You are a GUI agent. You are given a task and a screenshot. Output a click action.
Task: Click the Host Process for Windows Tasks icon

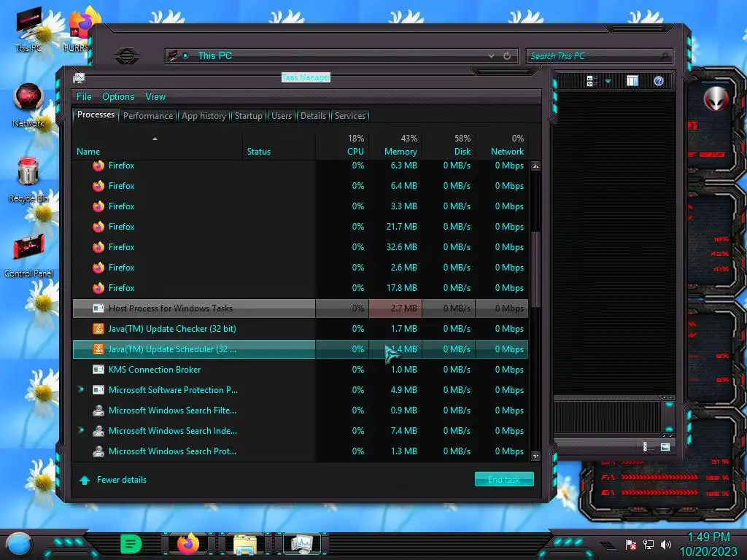tap(98, 308)
